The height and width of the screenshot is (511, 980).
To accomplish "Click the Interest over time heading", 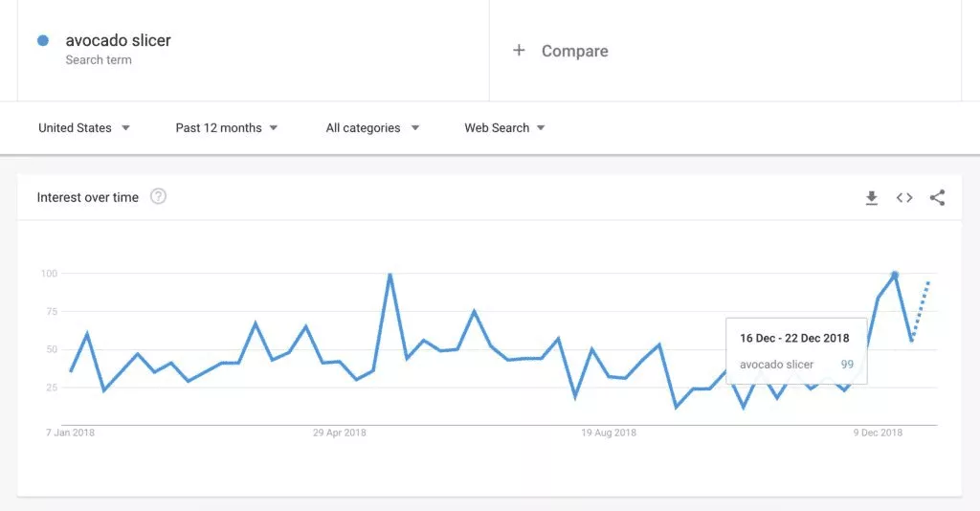I will (88, 197).
